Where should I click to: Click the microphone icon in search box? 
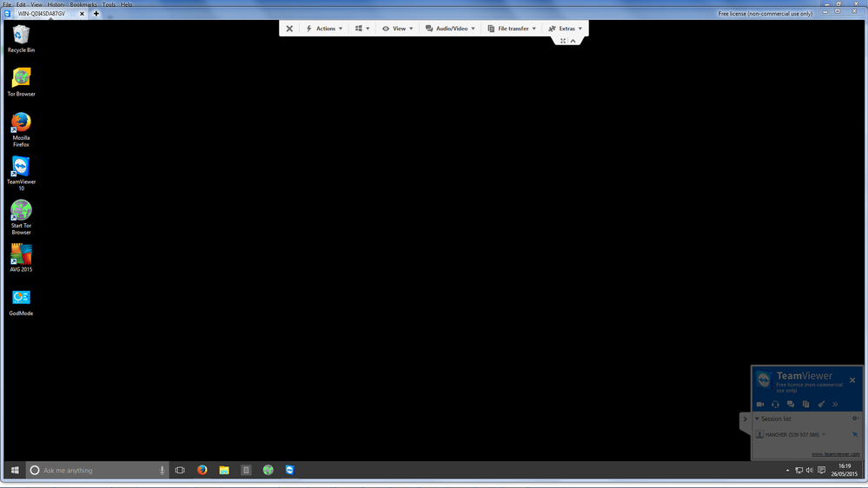pos(162,471)
